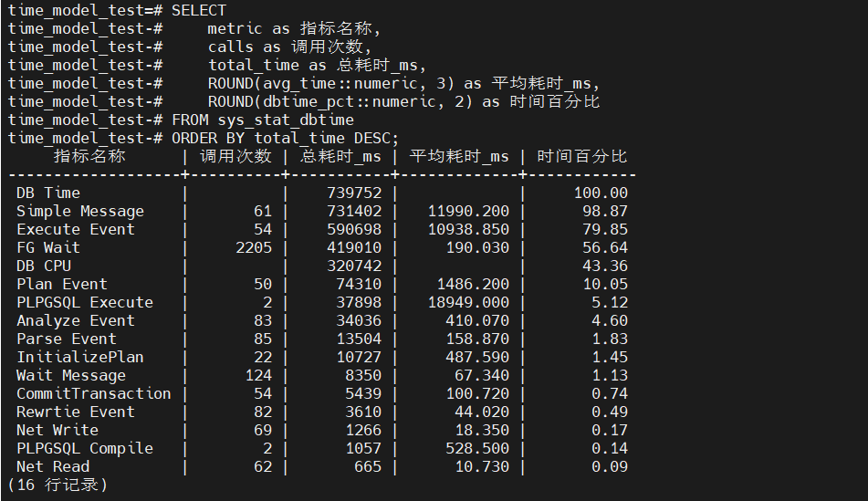Click FG Wait call count 2205

pos(253,247)
